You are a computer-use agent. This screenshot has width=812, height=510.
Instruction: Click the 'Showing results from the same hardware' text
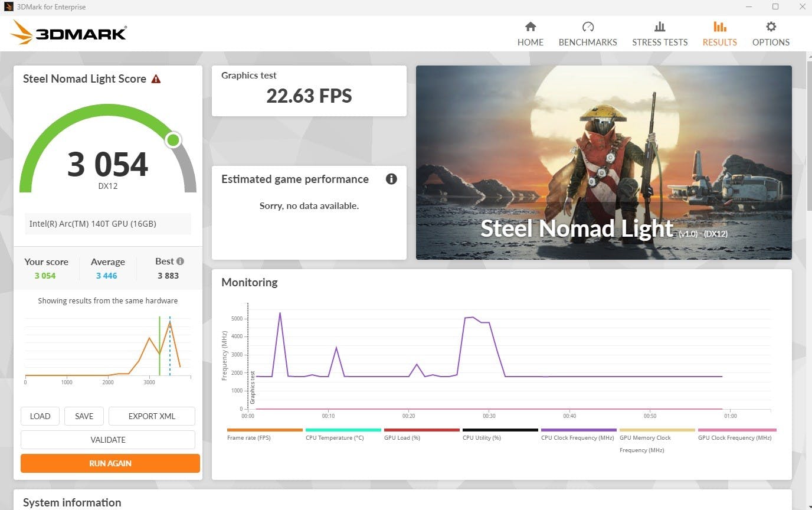click(x=108, y=300)
